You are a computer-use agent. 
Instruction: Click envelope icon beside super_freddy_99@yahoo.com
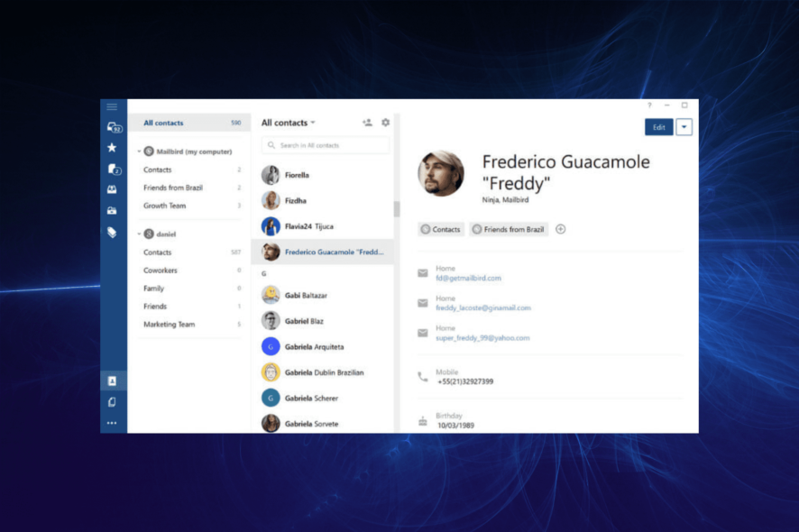tap(422, 333)
